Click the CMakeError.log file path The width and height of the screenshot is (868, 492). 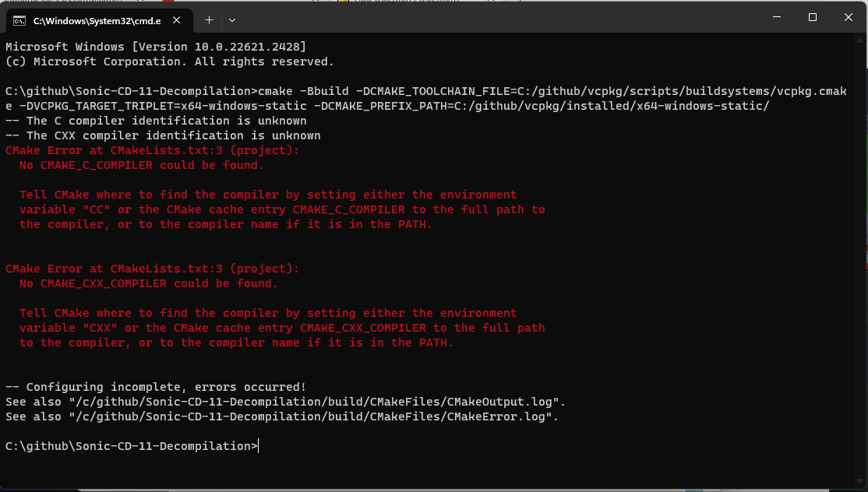pyautogui.click(x=314, y=416)
